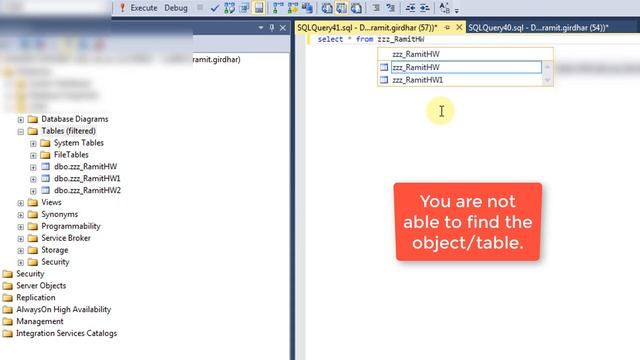
Task: Pin or auto-hide the Object Explorer panel
Action: pyautogui.click(x=272, y=28)
